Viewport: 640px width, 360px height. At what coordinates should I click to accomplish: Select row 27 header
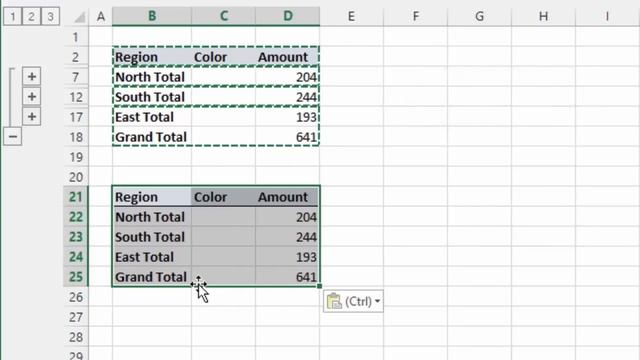coord(76,317)
